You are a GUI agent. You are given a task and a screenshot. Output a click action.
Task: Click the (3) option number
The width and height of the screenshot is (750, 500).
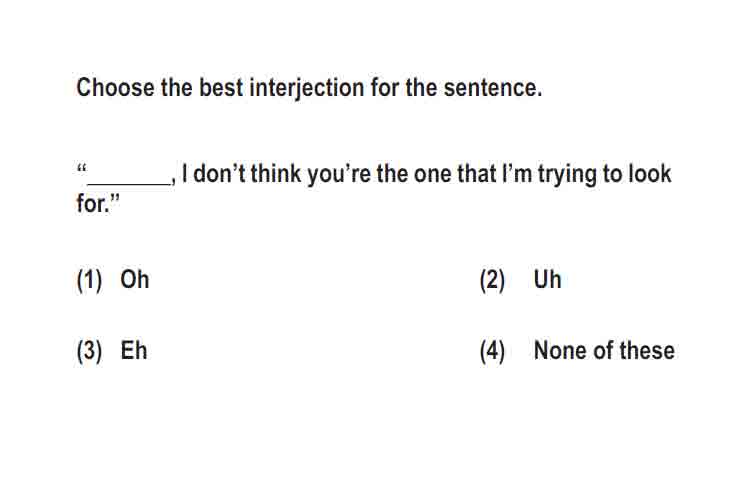tap(89, 352)
